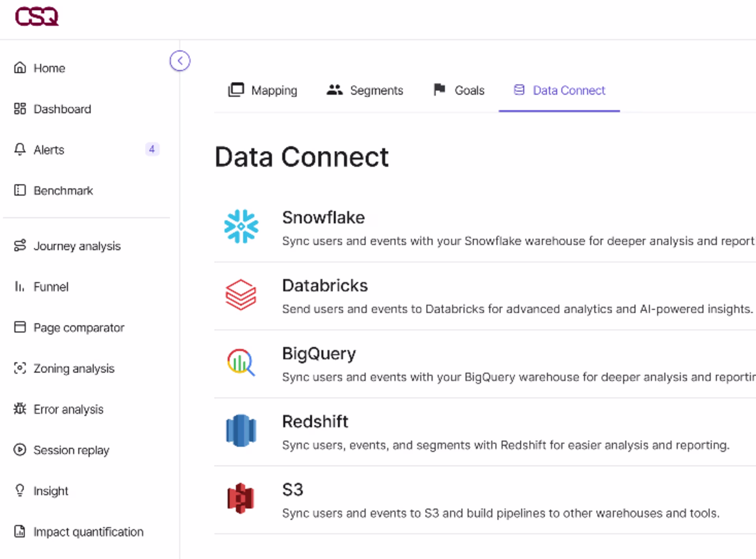Click the Databricks description text
The height and width of the screenshot is (559, 756).
click(517, 309)
